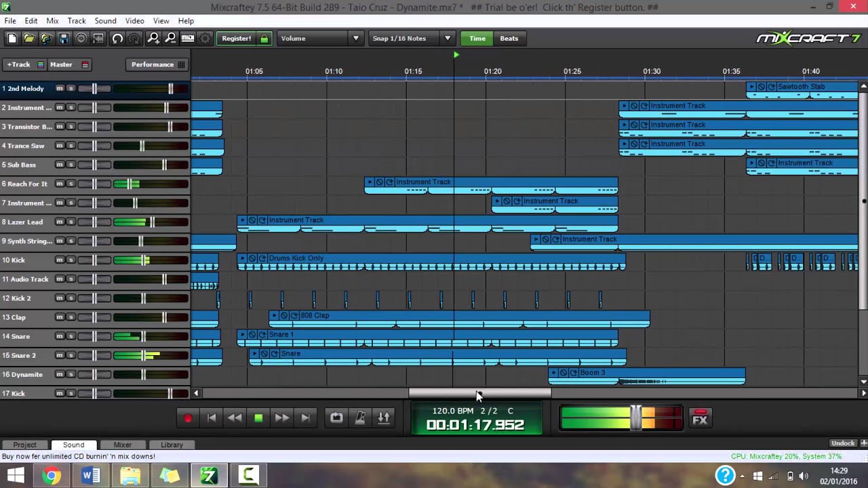Mute the Kick 2 track
This screenshot has height=488, width=868.
tap(60, 298)
